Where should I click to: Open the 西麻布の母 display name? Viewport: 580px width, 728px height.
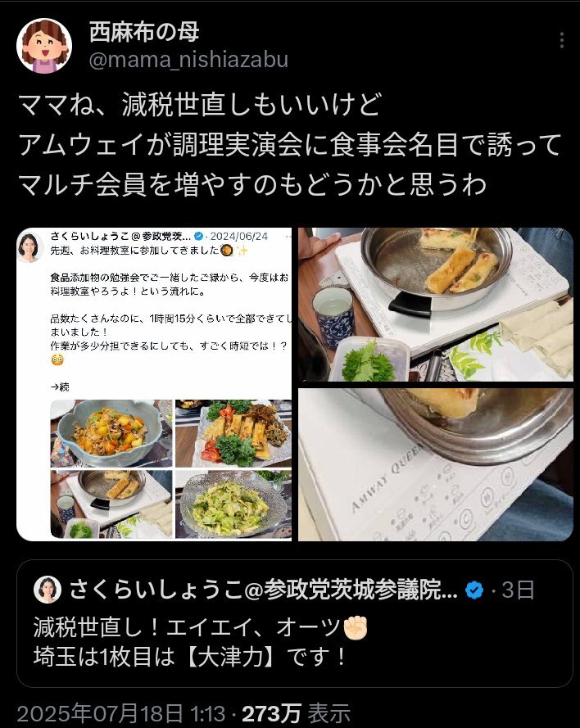[144, 32]
